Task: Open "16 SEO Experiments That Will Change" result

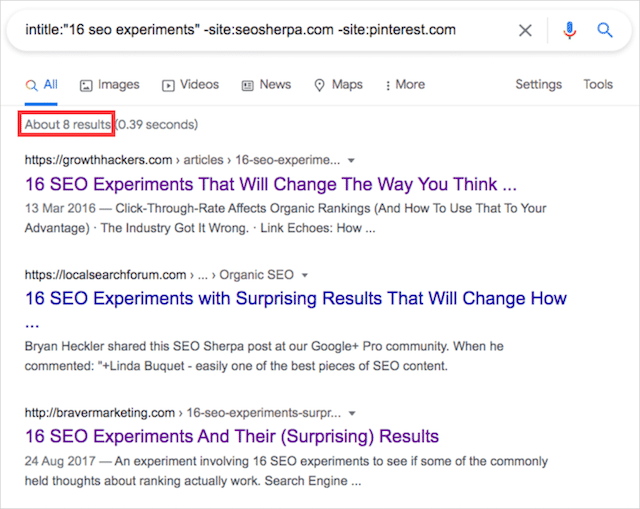Action: click(x=271, y=184)
